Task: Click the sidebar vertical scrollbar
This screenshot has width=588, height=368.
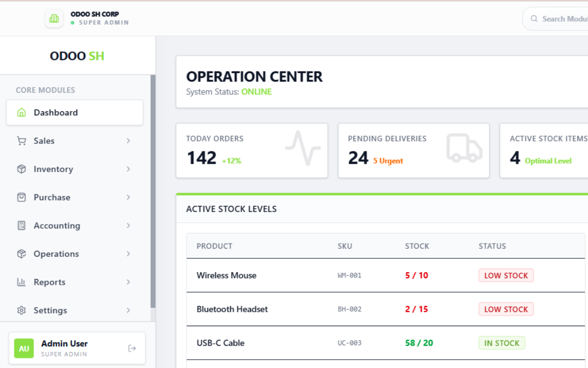Action: [153, 191]
